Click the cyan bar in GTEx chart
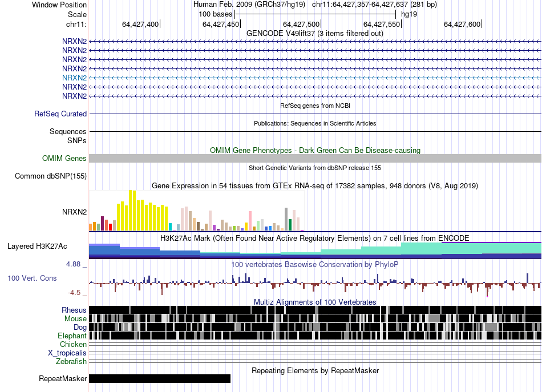 (x=170, y=227)
